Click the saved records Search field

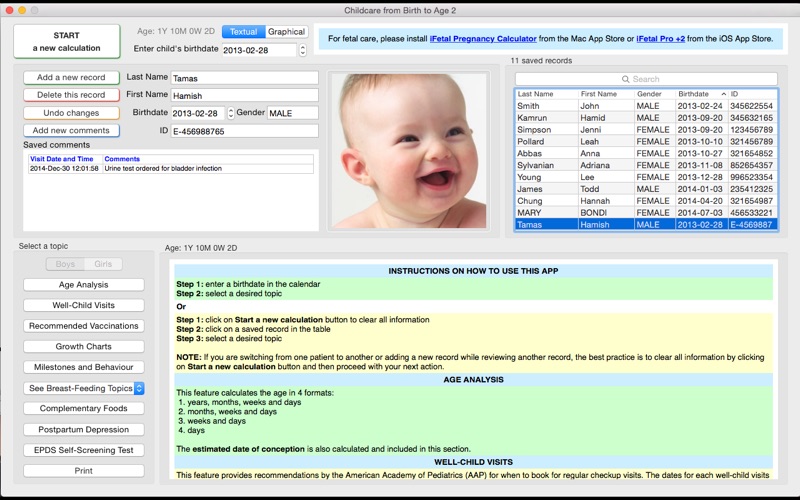[646, 79]
